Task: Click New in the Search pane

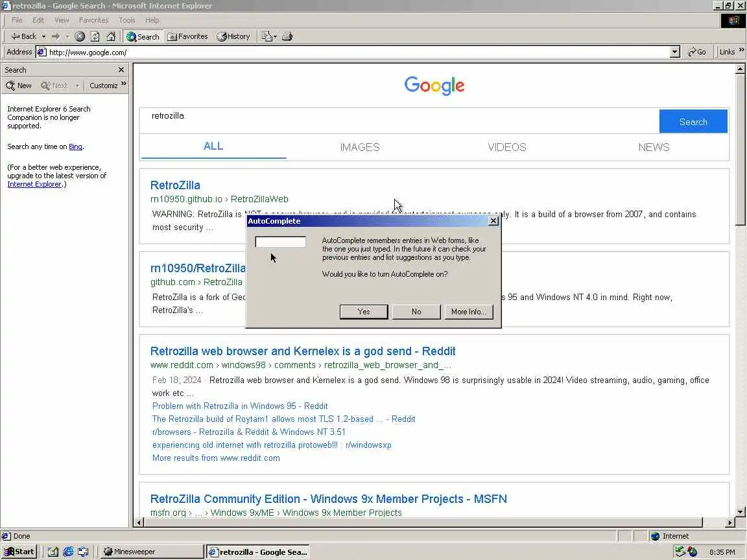Action: click(x=19, y=86)
